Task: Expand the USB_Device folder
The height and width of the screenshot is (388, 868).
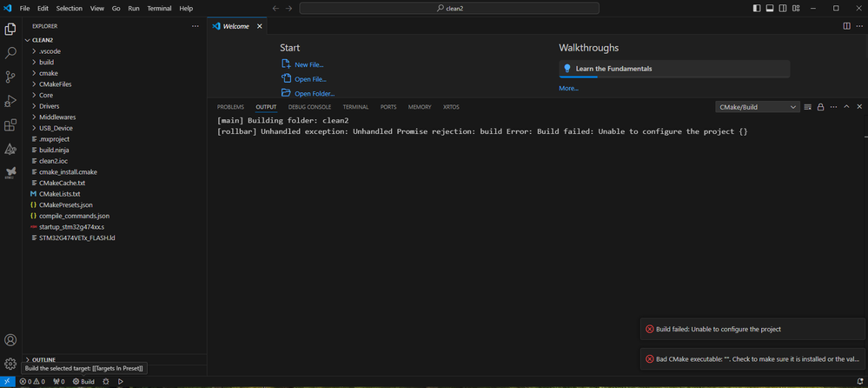Action: pos(114,128)
